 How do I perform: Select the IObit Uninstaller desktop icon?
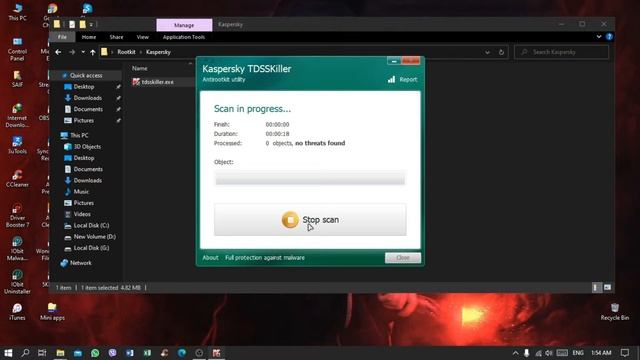[x=17, y=282]
